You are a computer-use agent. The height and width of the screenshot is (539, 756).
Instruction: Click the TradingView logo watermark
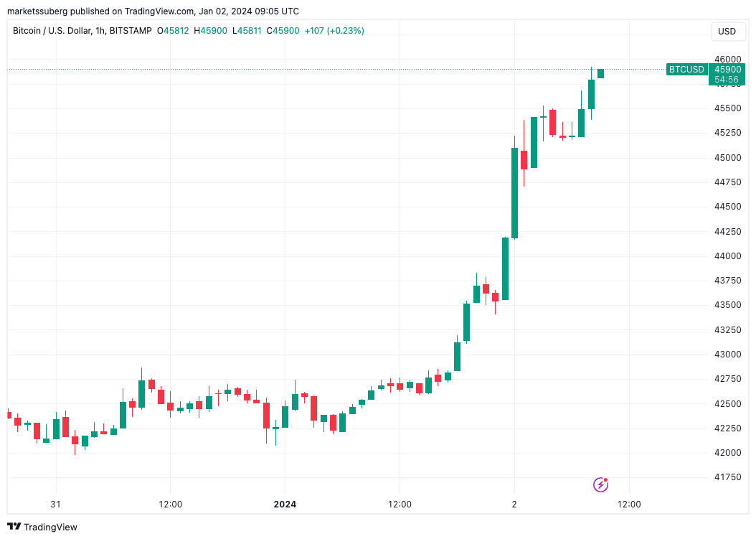coord(43,527)
